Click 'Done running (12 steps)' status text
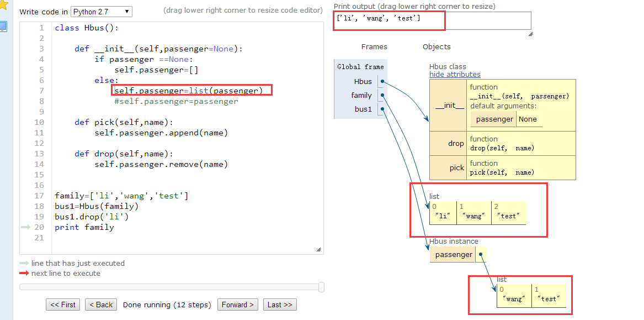644x320 pixels. [x=167, y=305]
